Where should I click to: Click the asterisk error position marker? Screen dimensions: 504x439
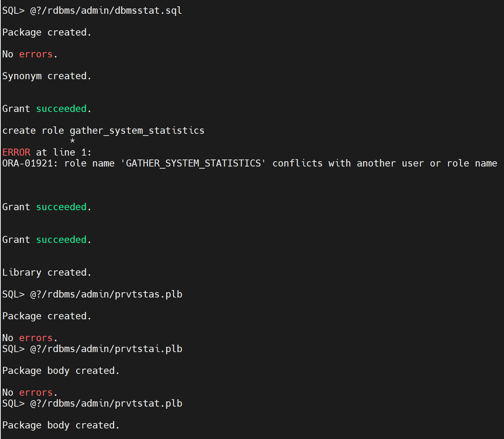[x=72, y=142]
